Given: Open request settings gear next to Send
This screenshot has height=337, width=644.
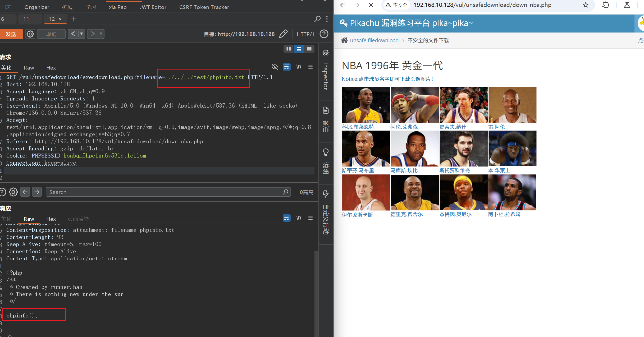Looking at the screenshot, I should click(30, 34).
